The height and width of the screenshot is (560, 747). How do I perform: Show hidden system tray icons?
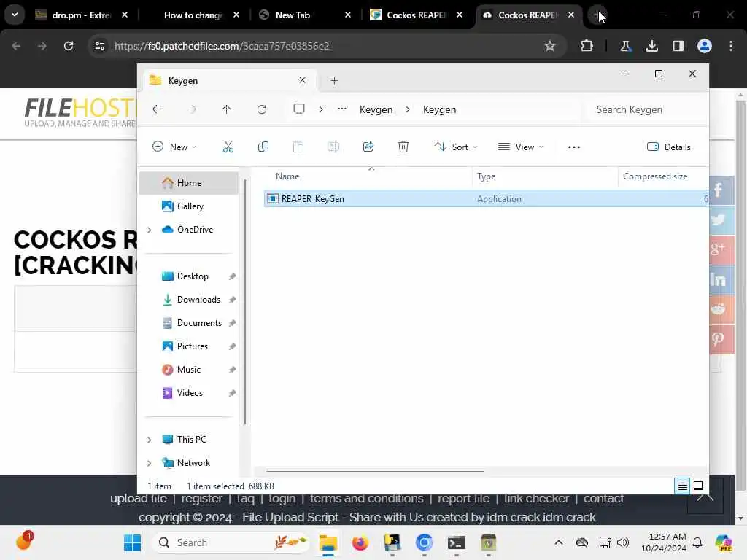pyautogui.click(x=559, y=542)
